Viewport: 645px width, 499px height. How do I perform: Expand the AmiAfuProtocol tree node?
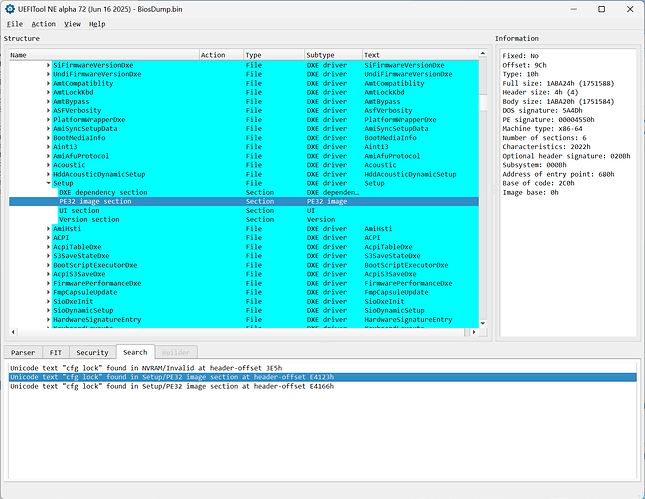point(49,156)
